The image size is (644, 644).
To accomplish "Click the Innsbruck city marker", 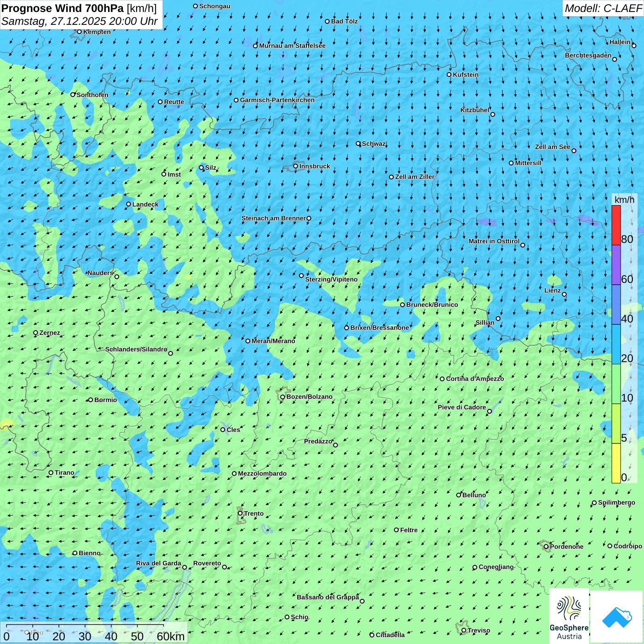I will tap(296, 166).
